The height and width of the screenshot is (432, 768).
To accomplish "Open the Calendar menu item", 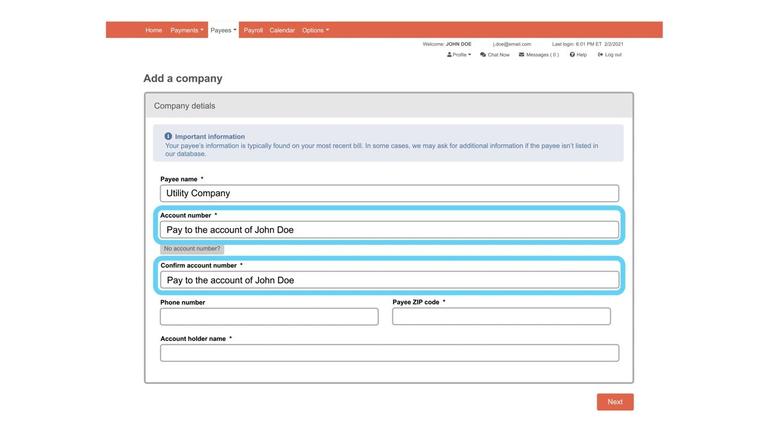I will pyautogui.click(x=282, y=30).
